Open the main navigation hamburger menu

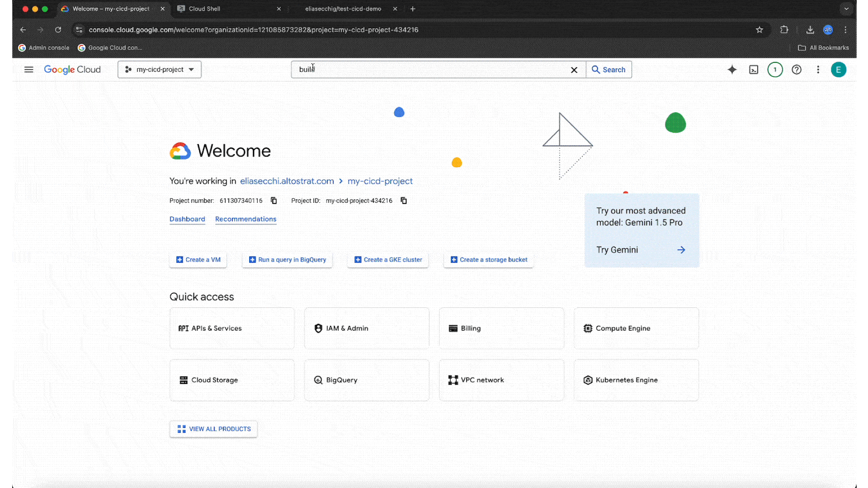coord(28,70)
